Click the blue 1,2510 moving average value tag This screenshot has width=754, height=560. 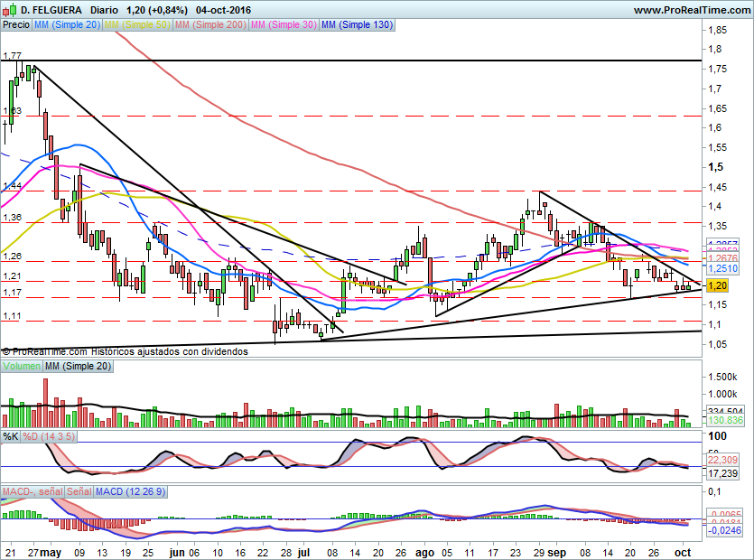click(723, 269)
